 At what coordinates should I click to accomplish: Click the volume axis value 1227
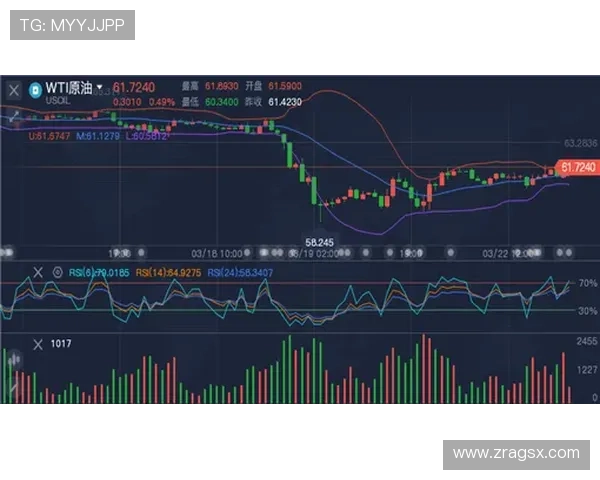(x=587, y=370)
